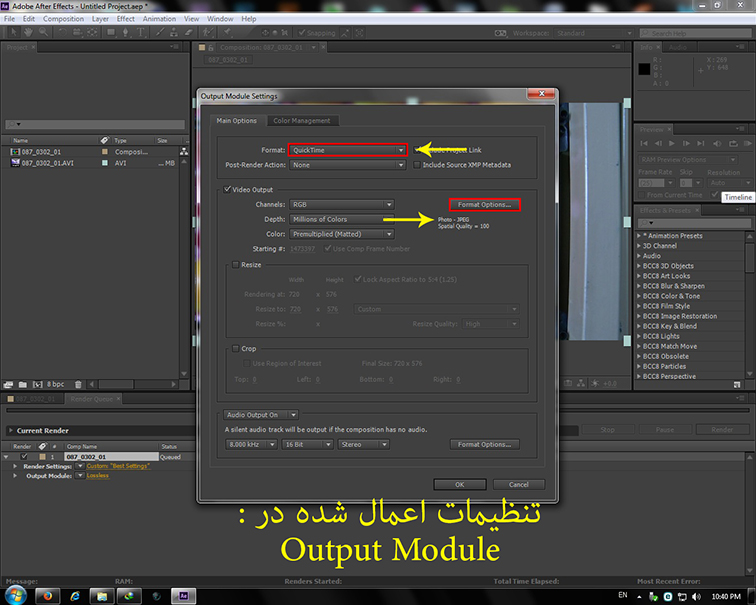
Task: Select the Rectangle shape tool
Action: click(111, 32)
